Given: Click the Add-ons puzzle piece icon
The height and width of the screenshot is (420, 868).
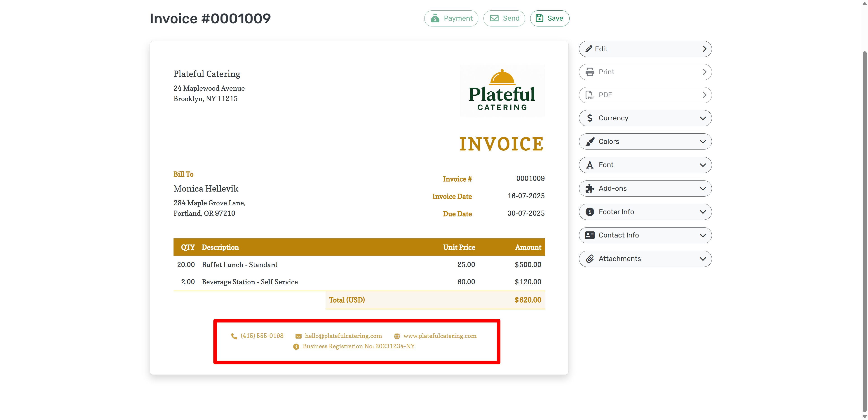Looking at the screenshot, I should tap(590, 188).
